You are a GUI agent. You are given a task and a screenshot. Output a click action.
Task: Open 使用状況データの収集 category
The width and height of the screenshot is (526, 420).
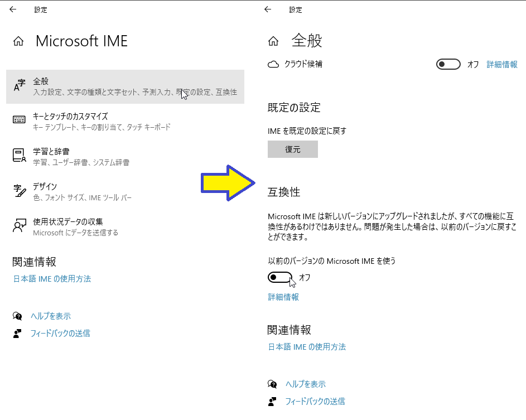coord(125,227)
